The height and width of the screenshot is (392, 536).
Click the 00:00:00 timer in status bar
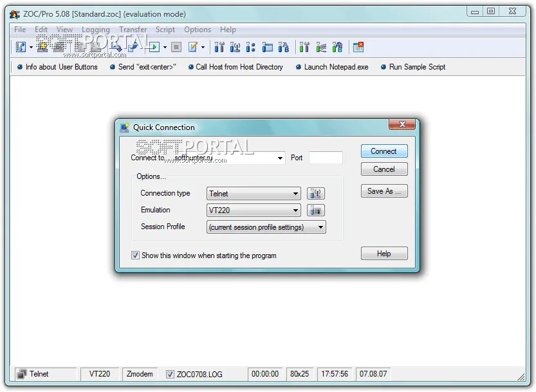click(265, 374)
